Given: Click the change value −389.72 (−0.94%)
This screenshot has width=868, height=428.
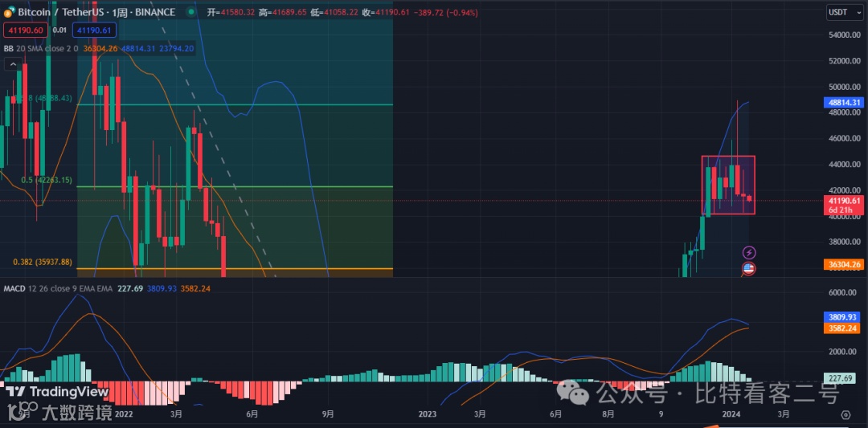Looking at the screenshot, I should [x=445, y=12].
